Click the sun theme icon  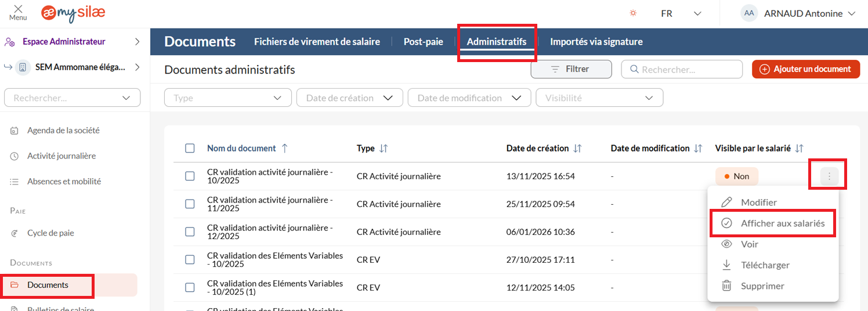tap(633, 13)
